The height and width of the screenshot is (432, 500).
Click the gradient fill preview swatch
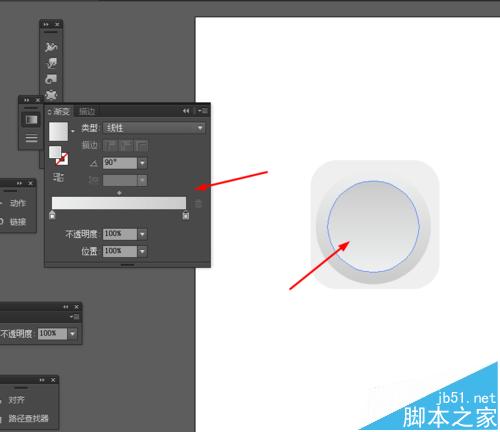coord(58,131)
